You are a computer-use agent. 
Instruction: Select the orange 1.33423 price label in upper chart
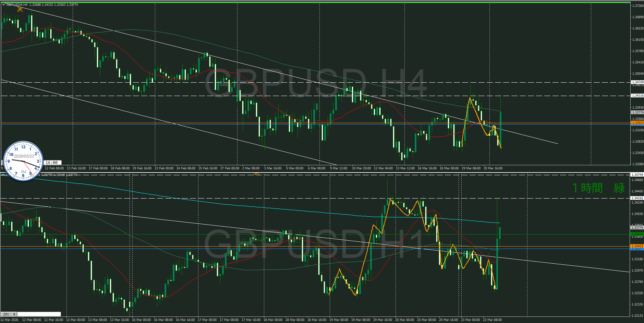[637, 122]
